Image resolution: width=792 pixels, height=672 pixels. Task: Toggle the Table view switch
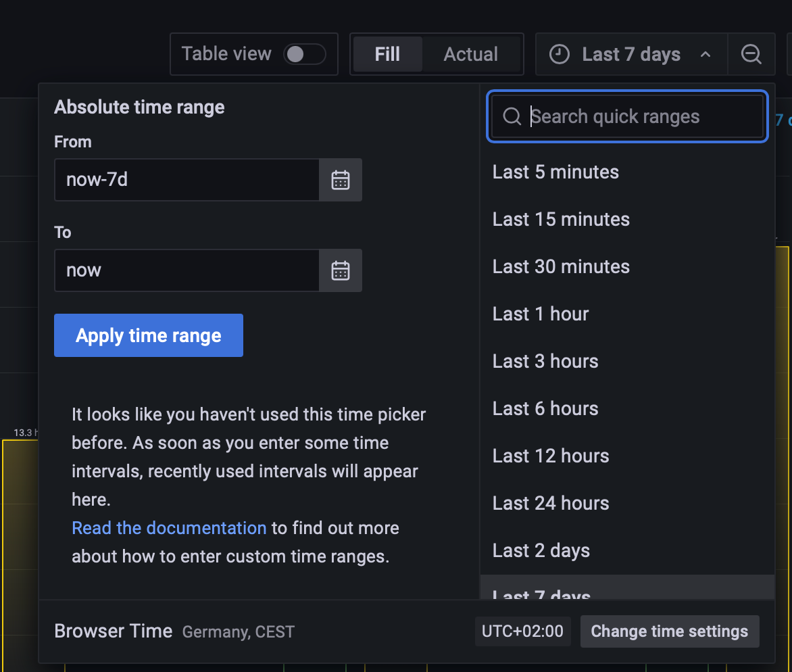click(x=305, y=54)
